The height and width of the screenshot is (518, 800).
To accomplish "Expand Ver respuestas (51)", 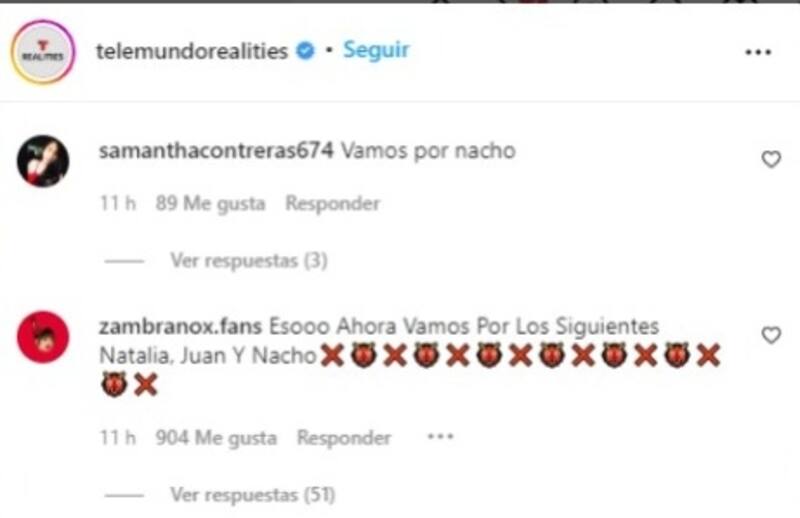I will pyautogui.click(x=253, y=495).
